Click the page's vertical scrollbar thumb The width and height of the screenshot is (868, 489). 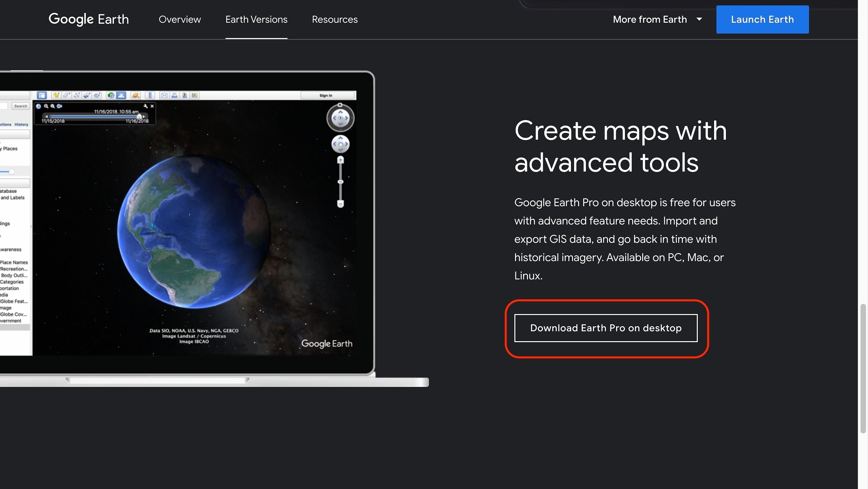pos(863,368)
